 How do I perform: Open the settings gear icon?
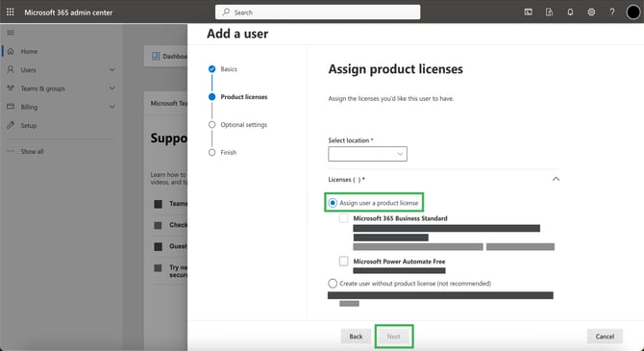click(591, 12)
